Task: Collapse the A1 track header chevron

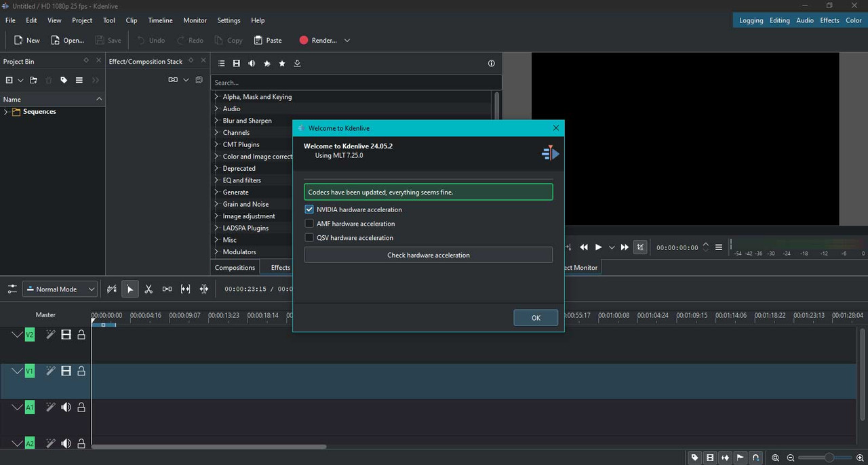Action: tap(17, 407)
